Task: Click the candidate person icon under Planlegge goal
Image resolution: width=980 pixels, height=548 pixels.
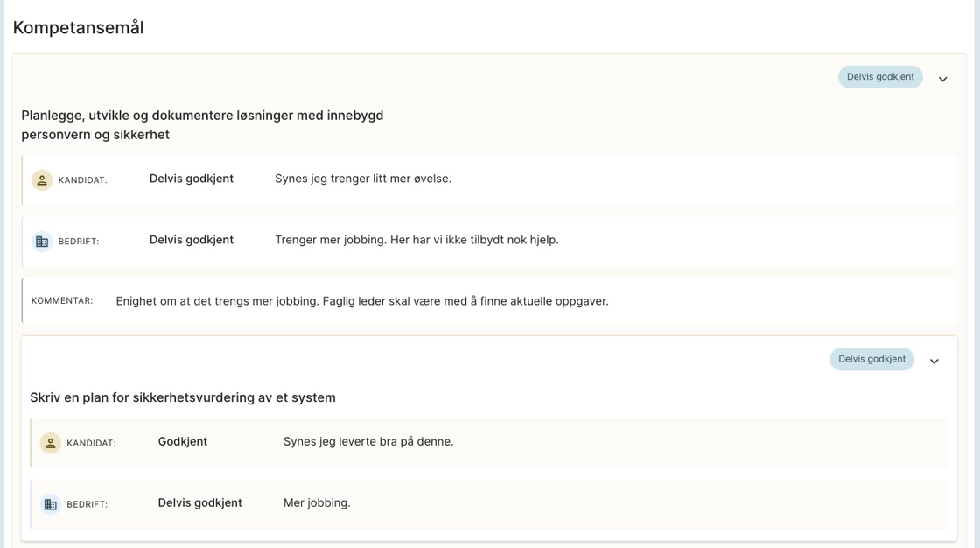Action: (x=42, y=179)
